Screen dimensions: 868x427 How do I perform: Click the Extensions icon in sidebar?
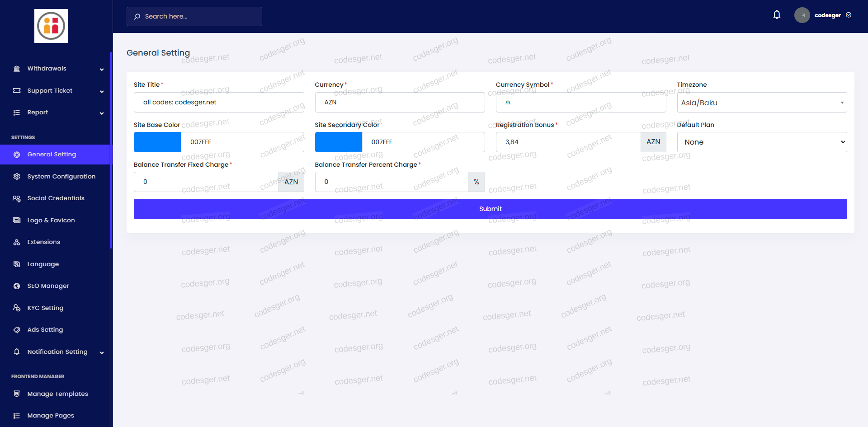(x=17, y=242)
